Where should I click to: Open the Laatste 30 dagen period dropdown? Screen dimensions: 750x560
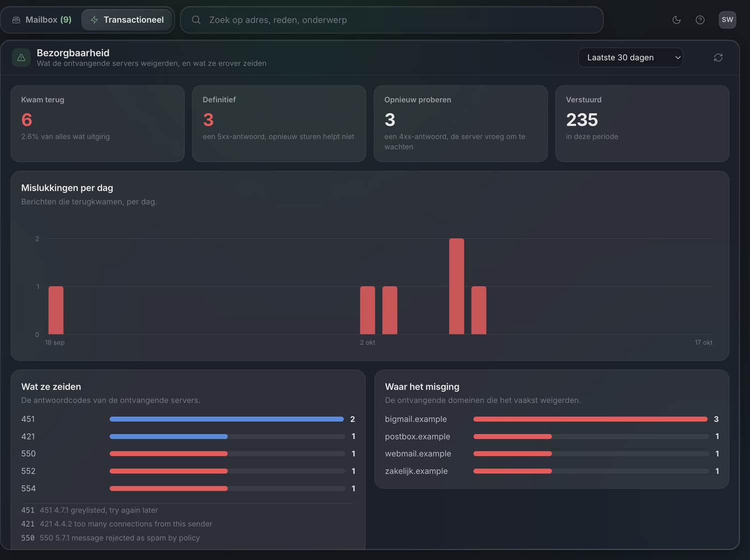[630, 57]
